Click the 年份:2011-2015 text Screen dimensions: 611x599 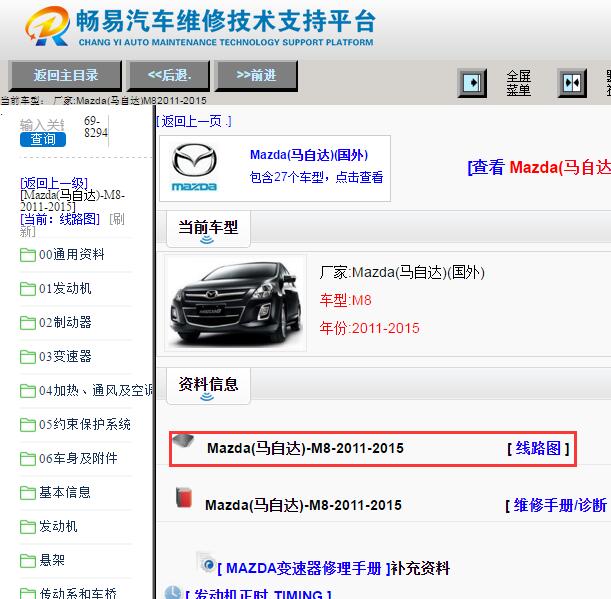[369, 328]
